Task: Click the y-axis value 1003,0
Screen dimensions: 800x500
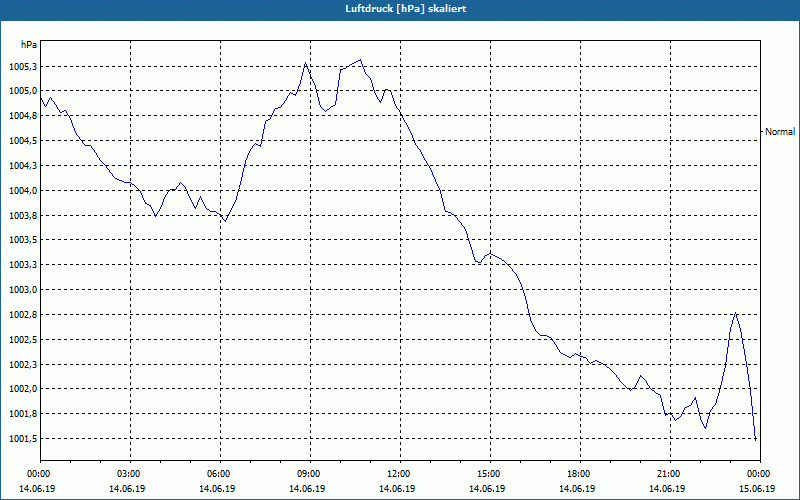Action: coord(23,290)
